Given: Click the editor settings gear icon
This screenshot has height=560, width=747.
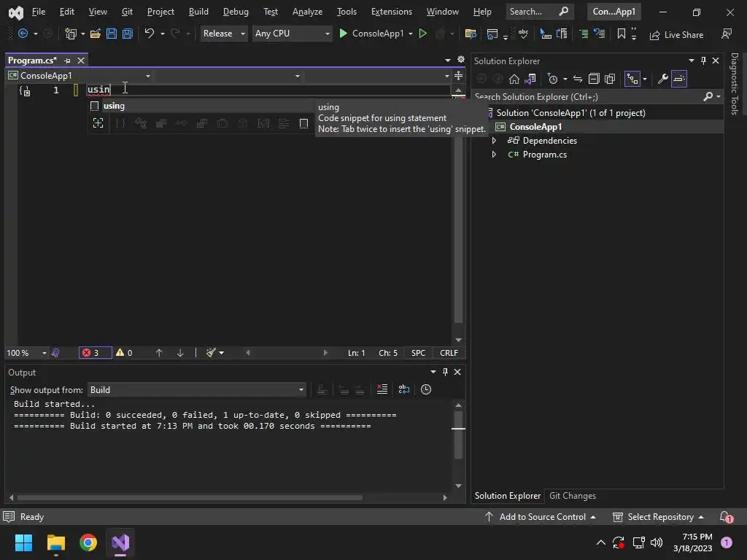Looking at the screenshot, I should point(461,60).
